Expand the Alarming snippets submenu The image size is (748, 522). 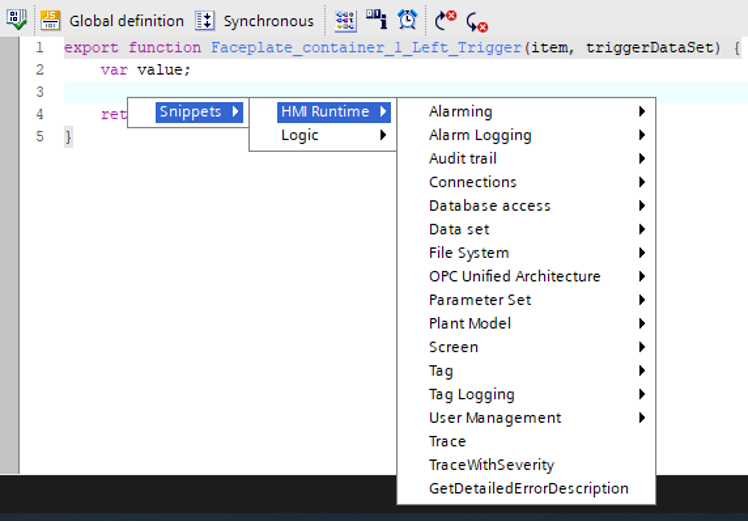(537, 111)
